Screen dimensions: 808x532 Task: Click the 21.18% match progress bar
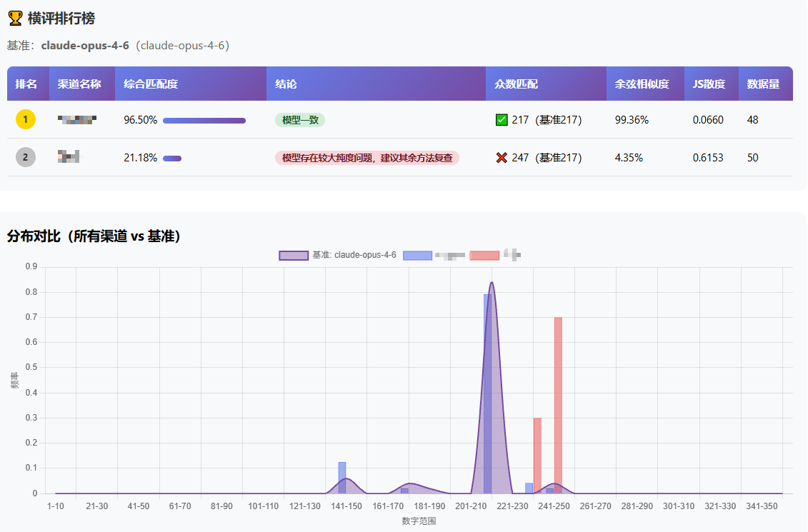coord(172,158)
